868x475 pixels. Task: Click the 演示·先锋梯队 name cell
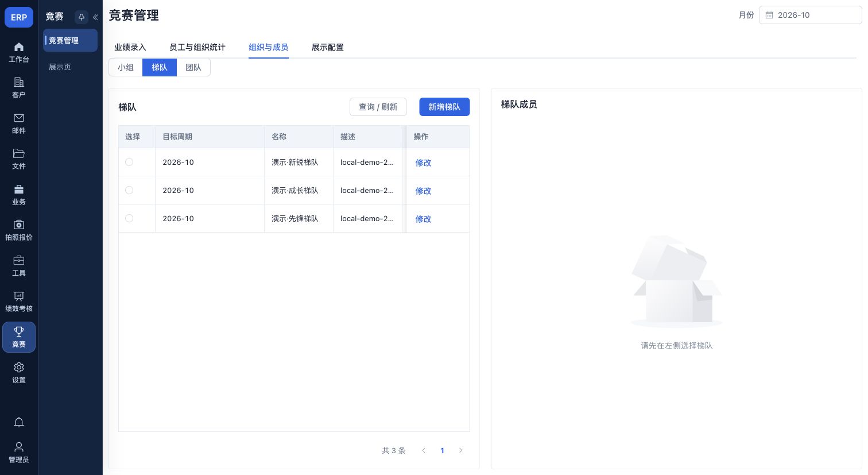(x=299, y=218)
